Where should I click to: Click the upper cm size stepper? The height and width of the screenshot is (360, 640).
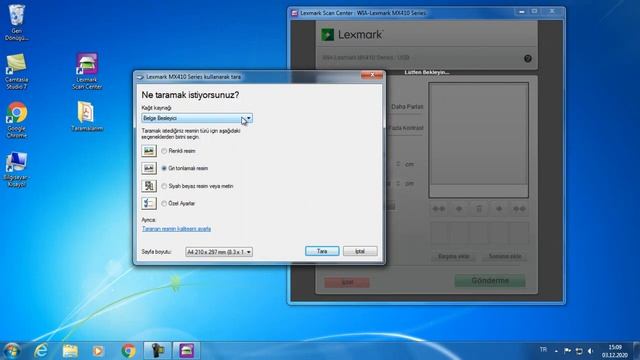398,164
